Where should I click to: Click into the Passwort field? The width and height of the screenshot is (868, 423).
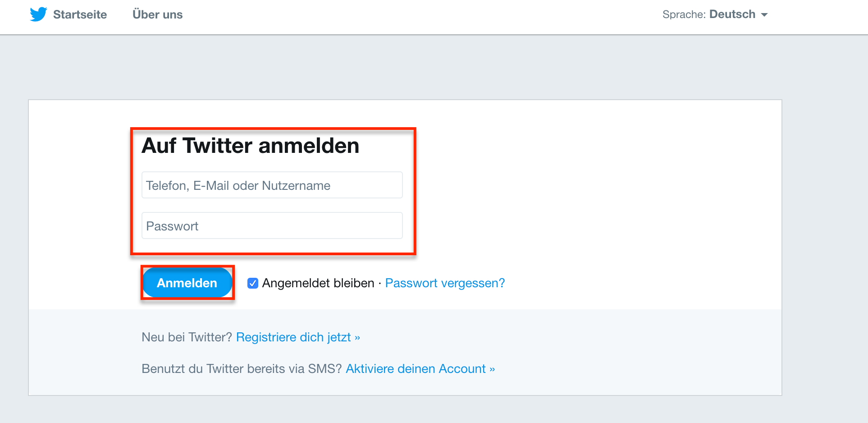(272, 226)
